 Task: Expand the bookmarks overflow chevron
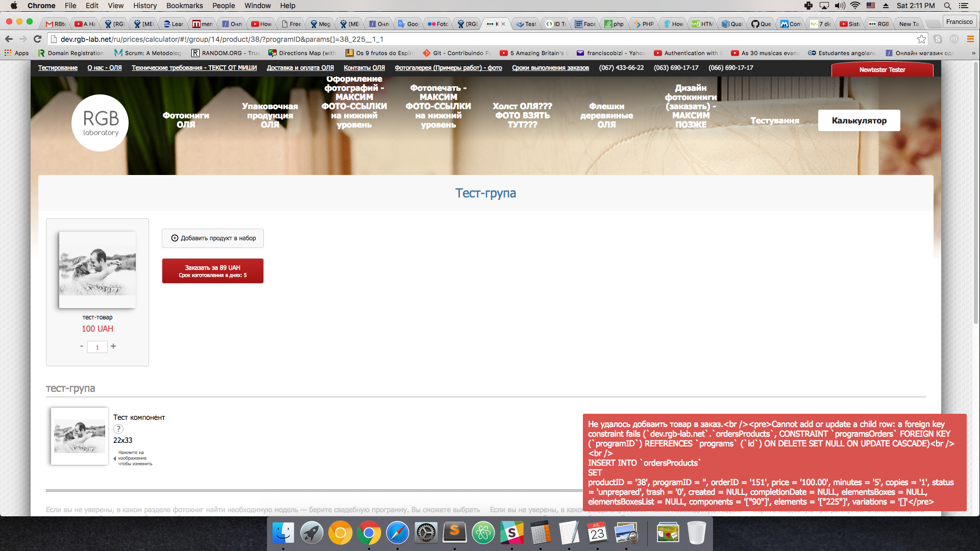[973, 53]
